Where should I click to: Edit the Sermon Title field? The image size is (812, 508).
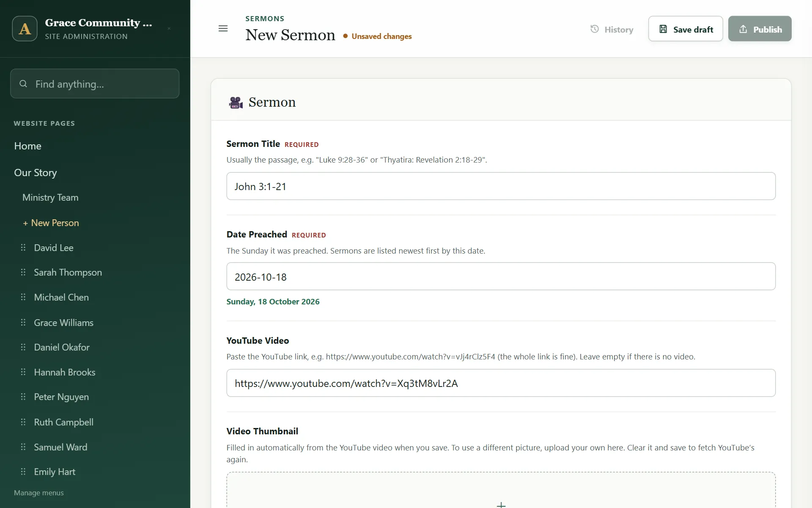(x=501, y=186)
